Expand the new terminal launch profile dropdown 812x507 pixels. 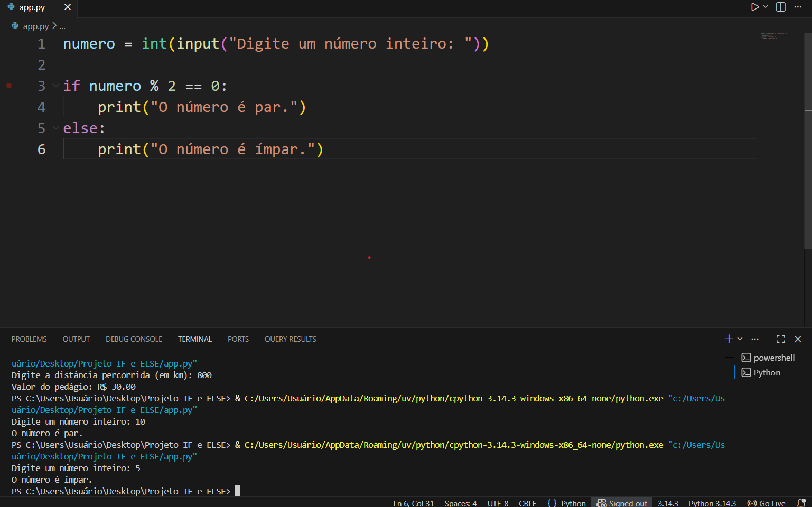coord(740,339)
